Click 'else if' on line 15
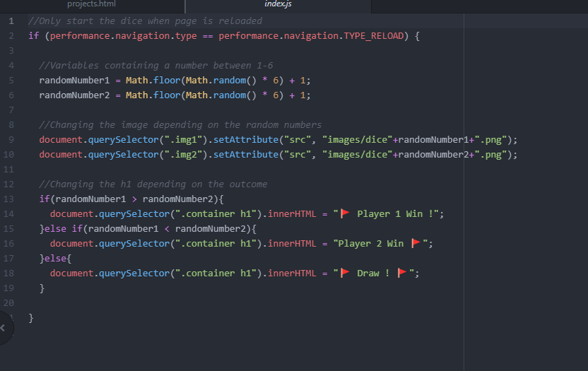The height and width of the screenshot is (371, 588). pos(64,229)
